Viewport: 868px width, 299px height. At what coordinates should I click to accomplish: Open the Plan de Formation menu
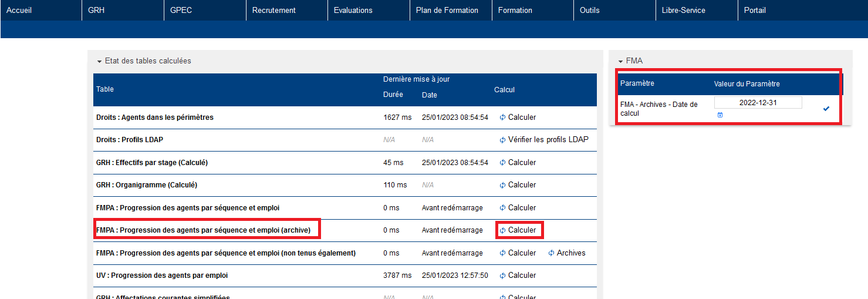tap(447, 10)
